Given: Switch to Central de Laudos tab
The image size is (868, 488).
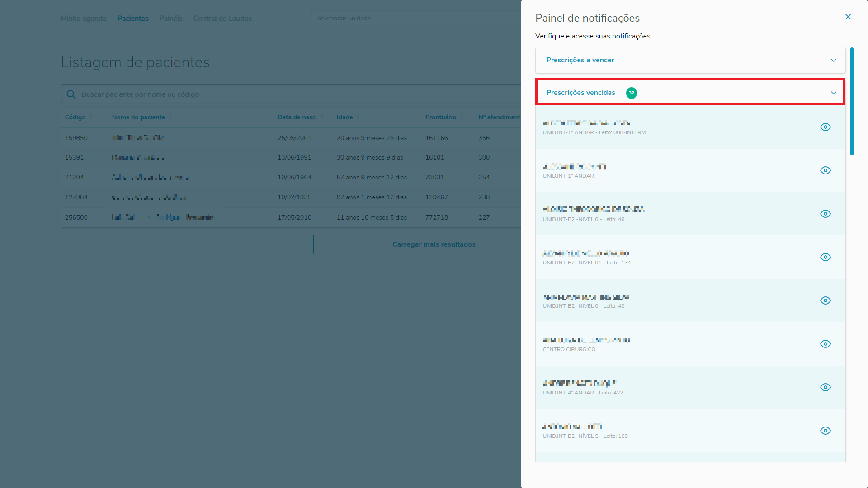Looking at the screenshot, I should (x=222, y=19).
